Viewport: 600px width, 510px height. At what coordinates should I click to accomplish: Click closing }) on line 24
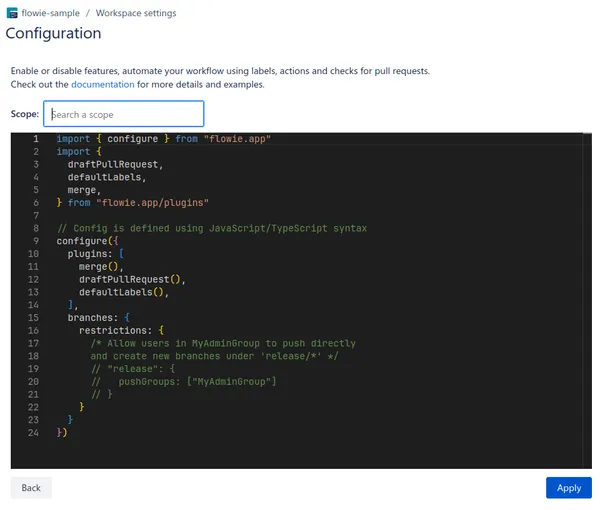[62, 433]
